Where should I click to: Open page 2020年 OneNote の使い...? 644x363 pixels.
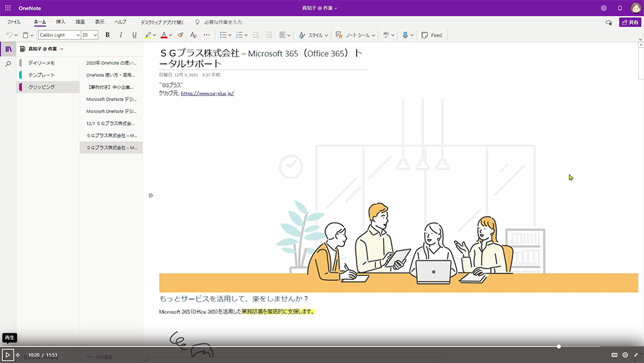pyautogui.click(x=111, y=63)
